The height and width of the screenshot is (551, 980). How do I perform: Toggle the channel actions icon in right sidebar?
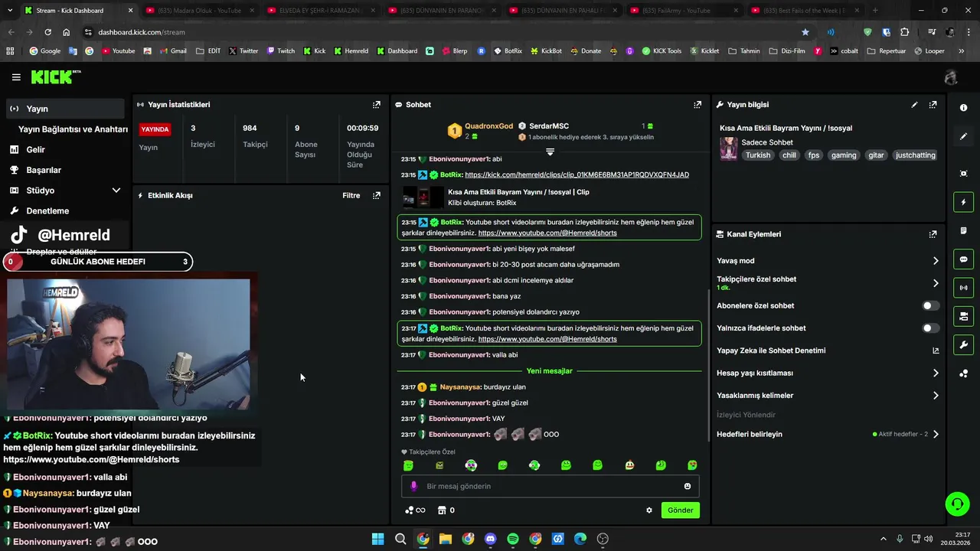[963, 316]
